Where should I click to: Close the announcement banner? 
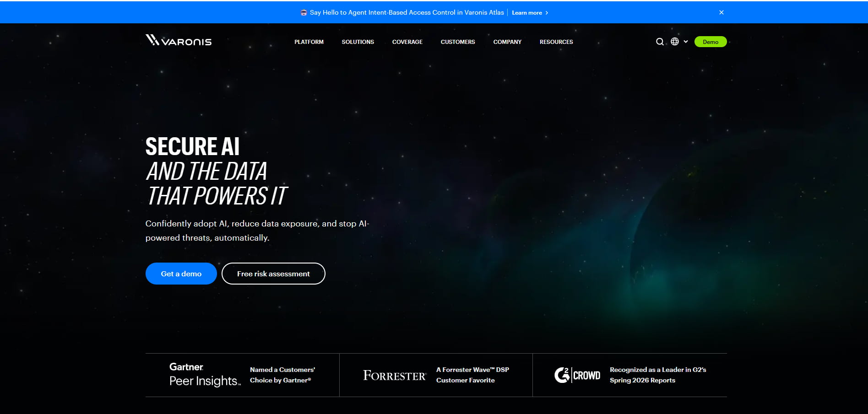[x=722, y=12]
